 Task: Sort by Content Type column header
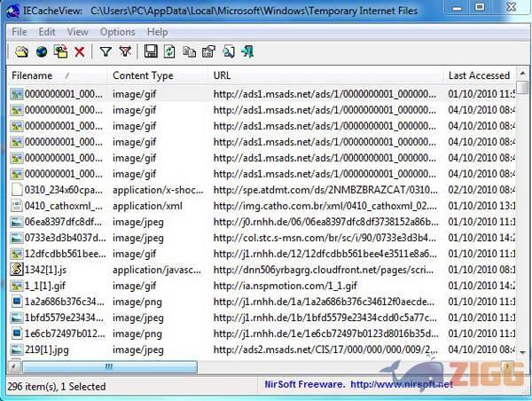click(158, 75)
